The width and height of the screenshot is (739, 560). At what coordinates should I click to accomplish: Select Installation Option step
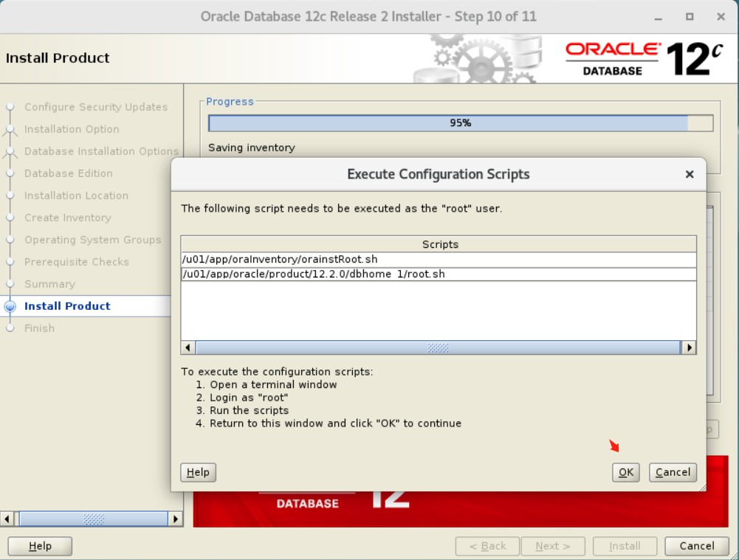tap(72, 129)
